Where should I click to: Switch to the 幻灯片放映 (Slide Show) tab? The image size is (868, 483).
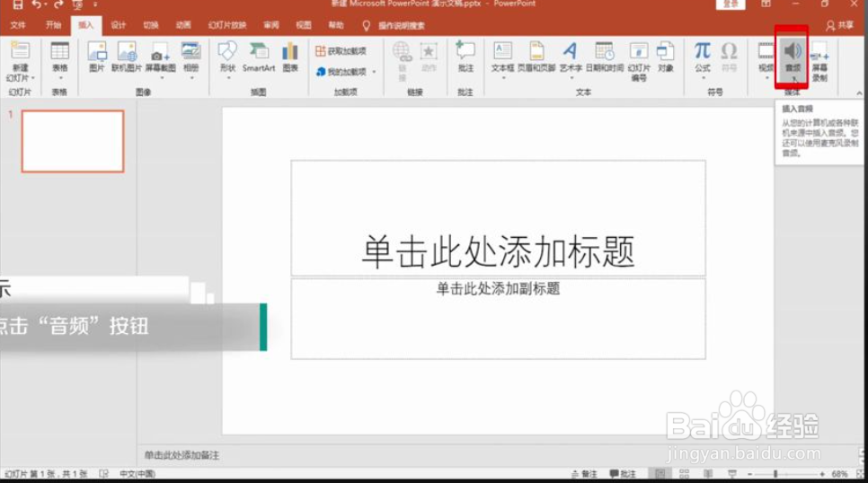(227, 25)
